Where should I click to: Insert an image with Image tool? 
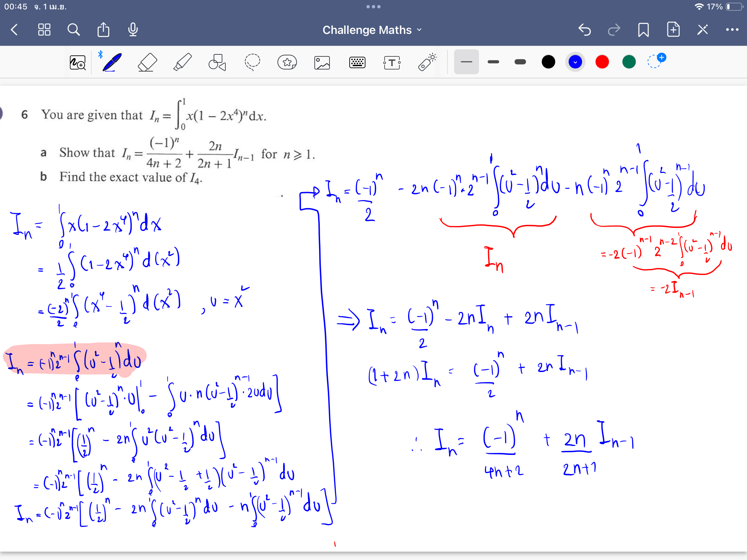pyautogui.click(x=322, y=62)
